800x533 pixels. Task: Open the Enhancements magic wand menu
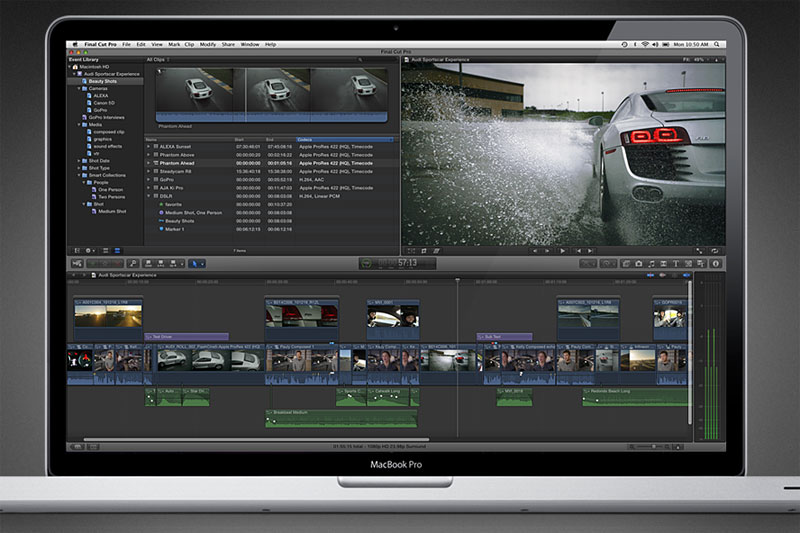click(588, 264)
